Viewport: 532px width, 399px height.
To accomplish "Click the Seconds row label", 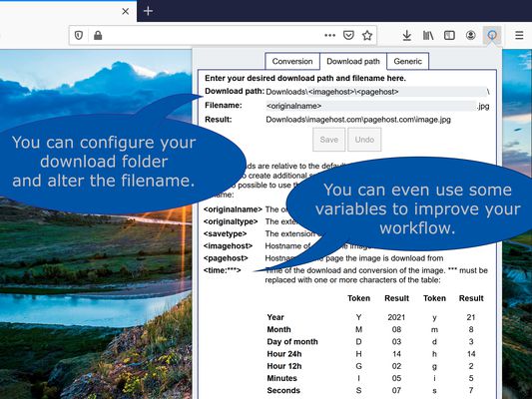I will (283, 391).
